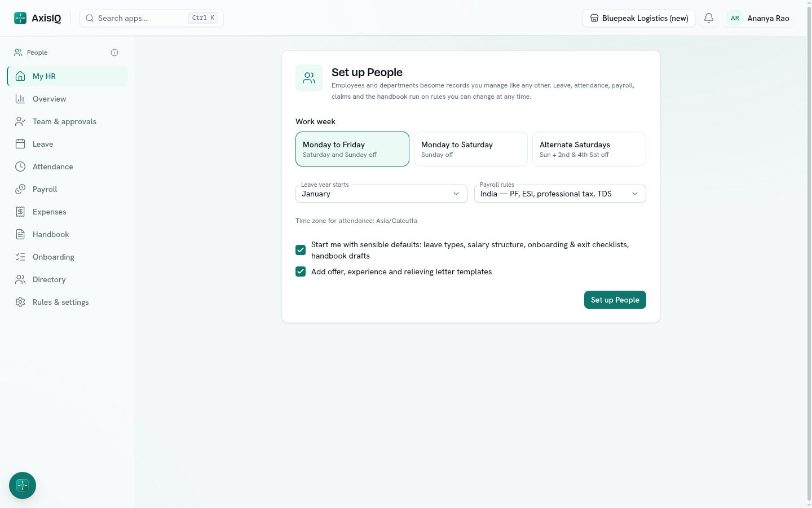812x508 pixels.
Task: Click the Leave calendar icon
Action: [20, 144]
